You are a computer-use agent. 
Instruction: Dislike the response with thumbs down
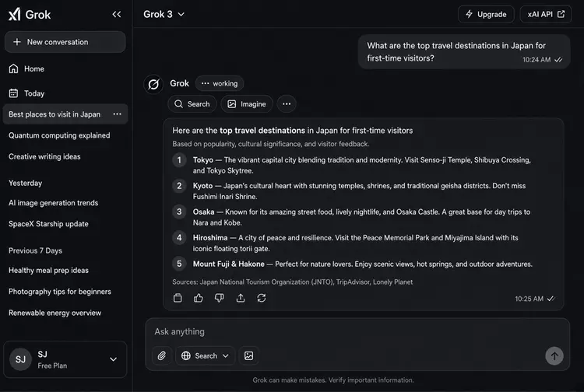220,298
